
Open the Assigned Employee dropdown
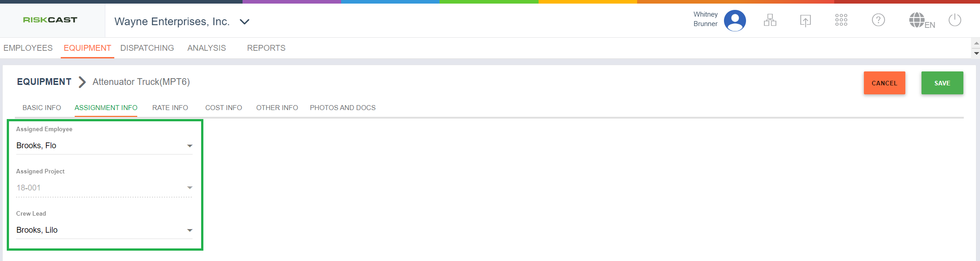(x=190, y=146)
